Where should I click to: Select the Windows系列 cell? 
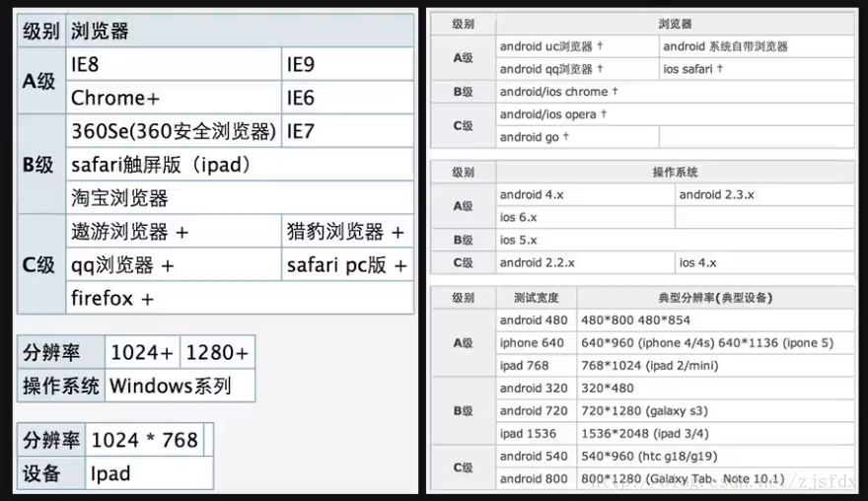coord(180,386)
